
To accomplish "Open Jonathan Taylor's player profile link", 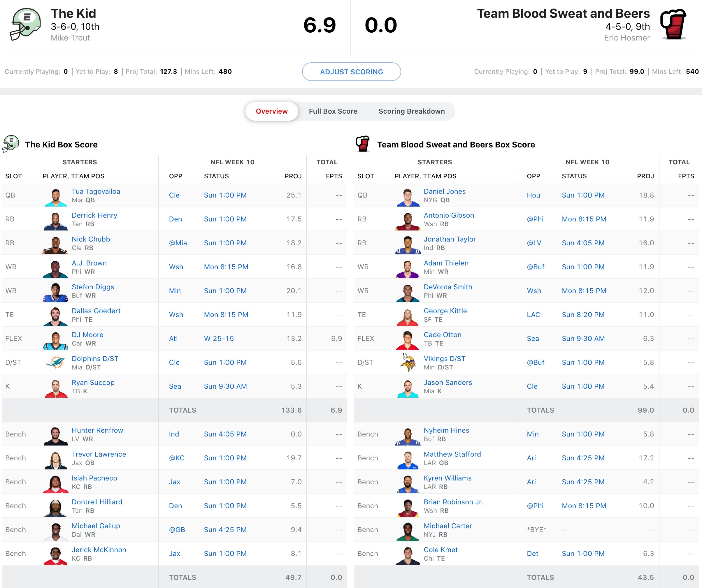I will click(450, 239).
